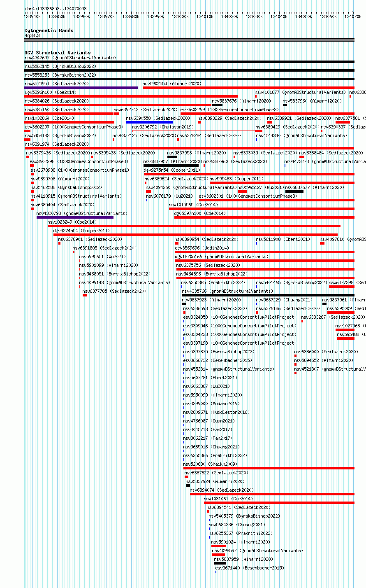The width and height of the screenshot is (366, 588).
Task: Click the nsv2809671 Huddleston2016 label
Action: [216, 412]
